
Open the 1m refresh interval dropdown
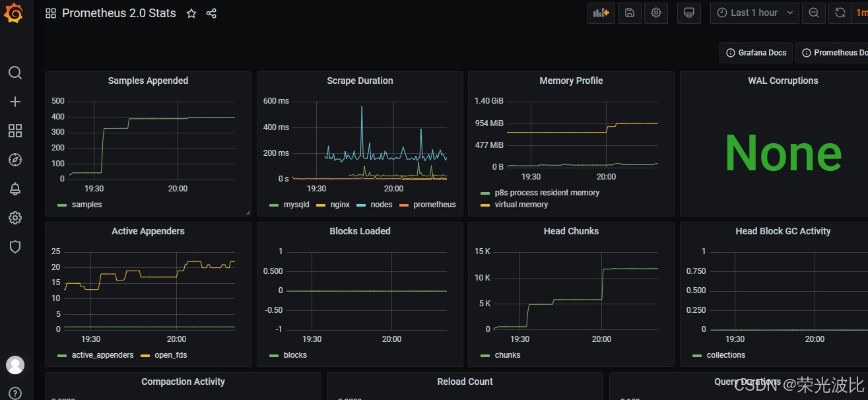[x=860, y=13]
